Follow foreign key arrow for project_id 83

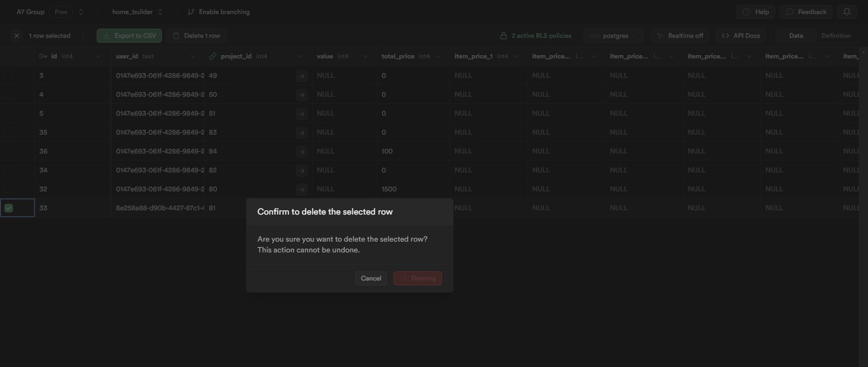302,133
